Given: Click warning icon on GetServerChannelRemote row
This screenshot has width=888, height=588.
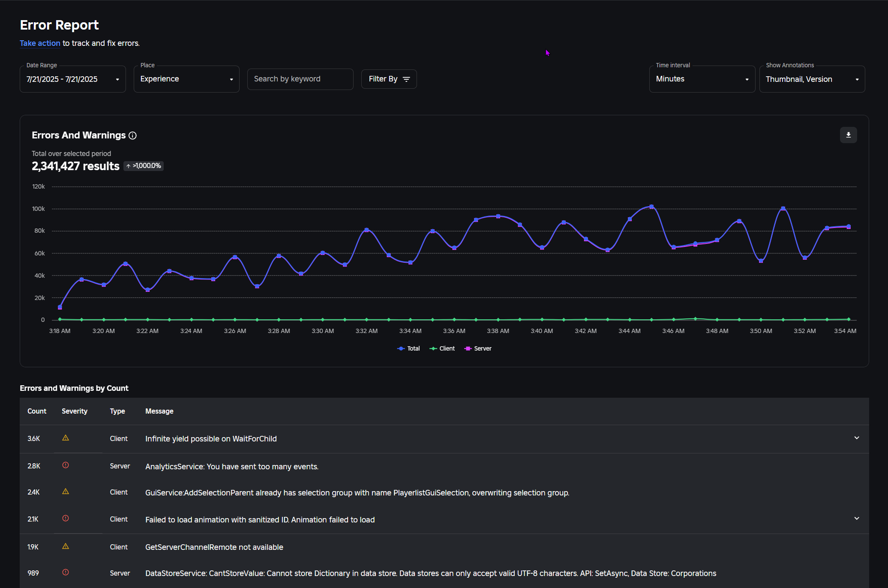Looking at the screenshot, I should coord(66,546).
